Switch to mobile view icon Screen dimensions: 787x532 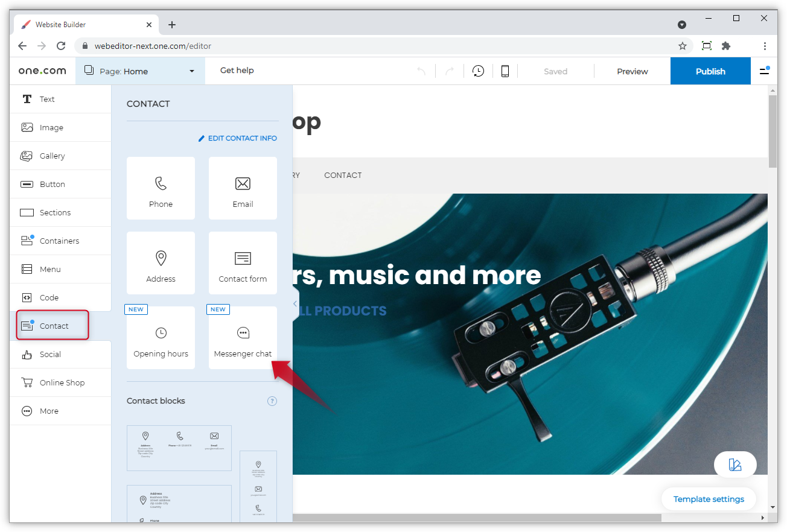coord(505,71)
